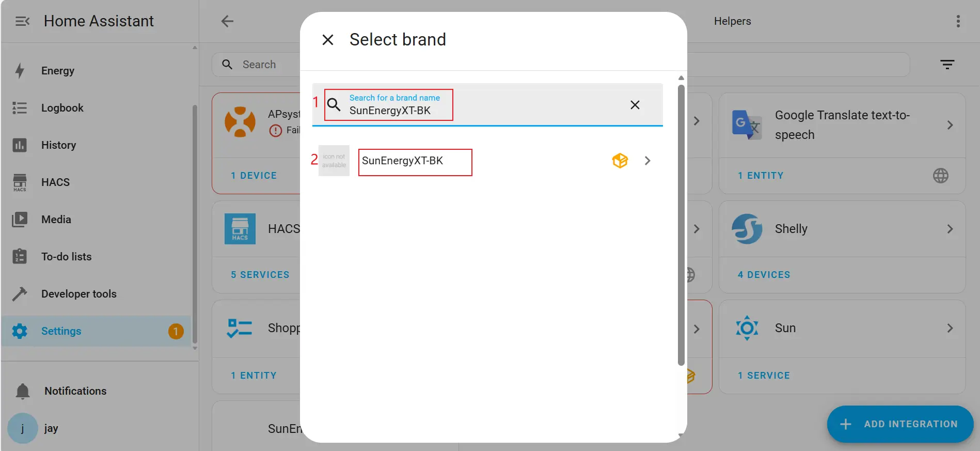Click the Add Integration button
This screenshot has height=451, width=980.
point(900,424)
